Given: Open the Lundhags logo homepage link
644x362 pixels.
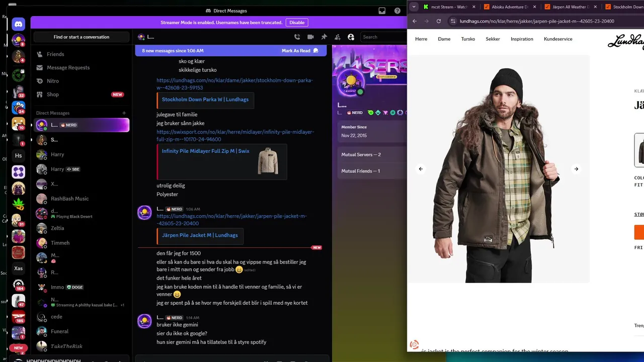Looking at the screenshot, I should 626,41.
